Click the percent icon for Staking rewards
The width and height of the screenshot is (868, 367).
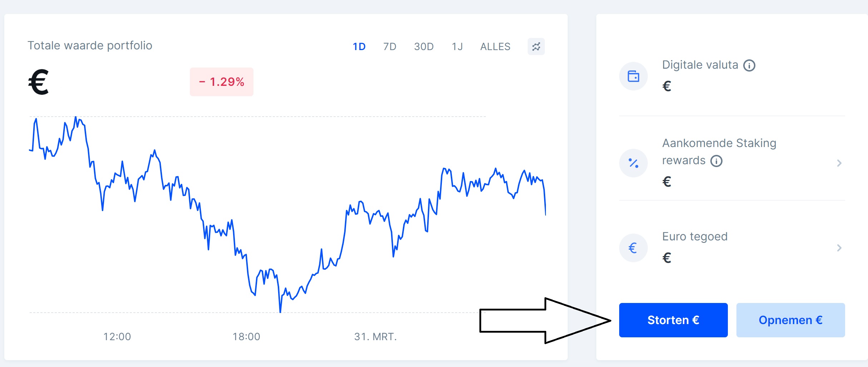[633, 163]
